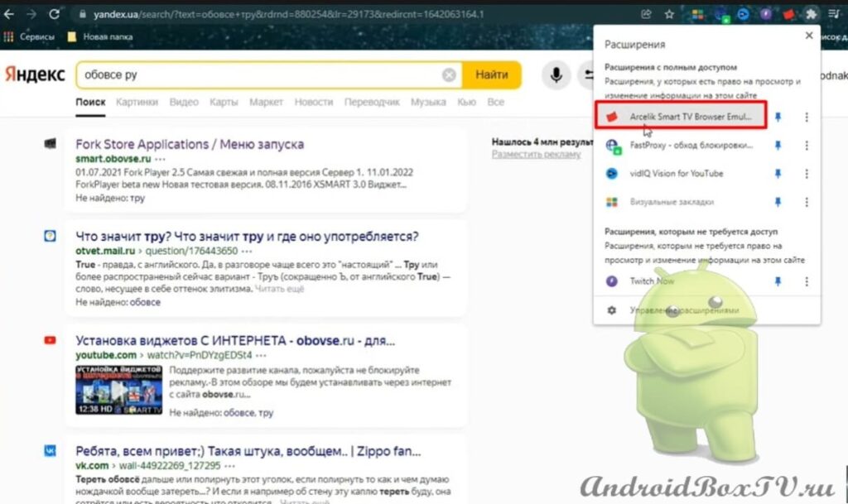Switch to the Видео tab
Screen dimensions: 848x504
coord(184,102)
